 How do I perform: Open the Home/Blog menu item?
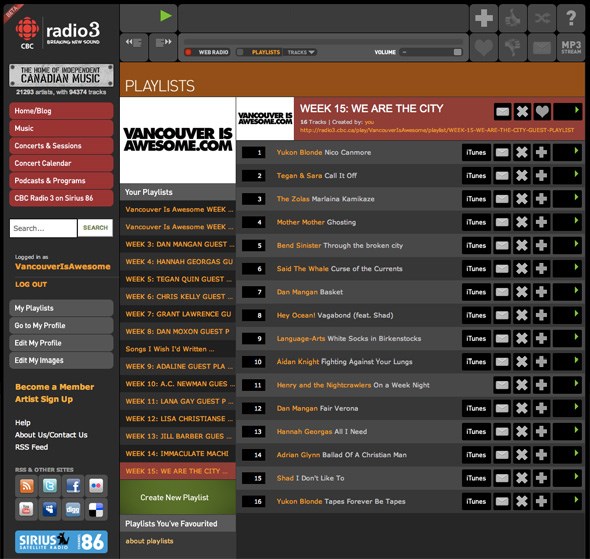tap(61, 111)
